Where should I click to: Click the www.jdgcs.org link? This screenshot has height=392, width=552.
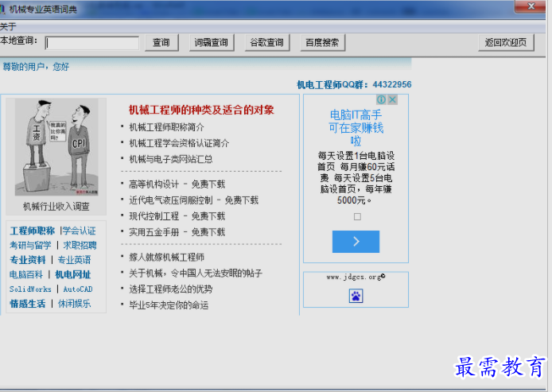click(x=354, y=278)
